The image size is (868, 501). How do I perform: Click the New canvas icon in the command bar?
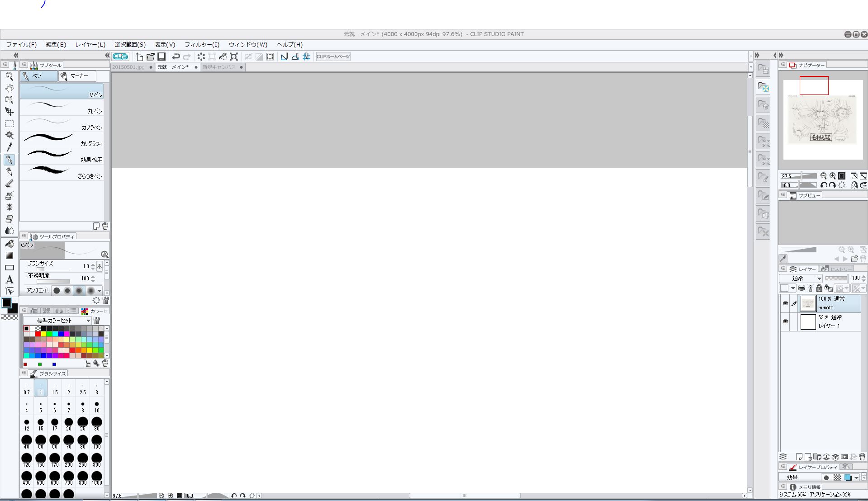139,57
